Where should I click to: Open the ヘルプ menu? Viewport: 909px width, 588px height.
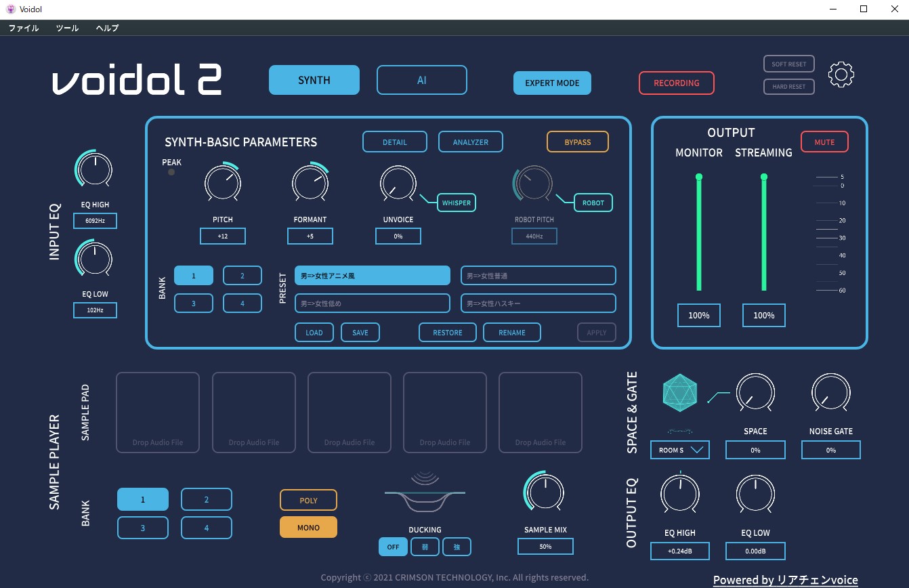pos(107,28)
